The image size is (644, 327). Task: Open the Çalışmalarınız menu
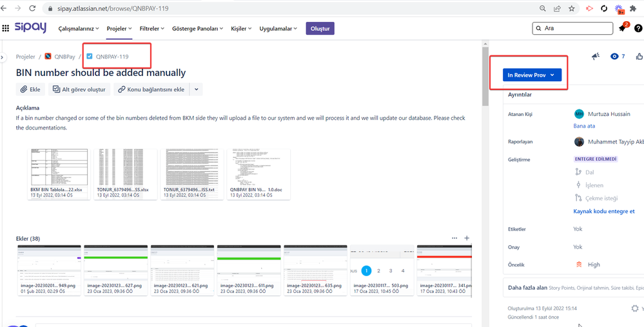[x=79, y=29]
